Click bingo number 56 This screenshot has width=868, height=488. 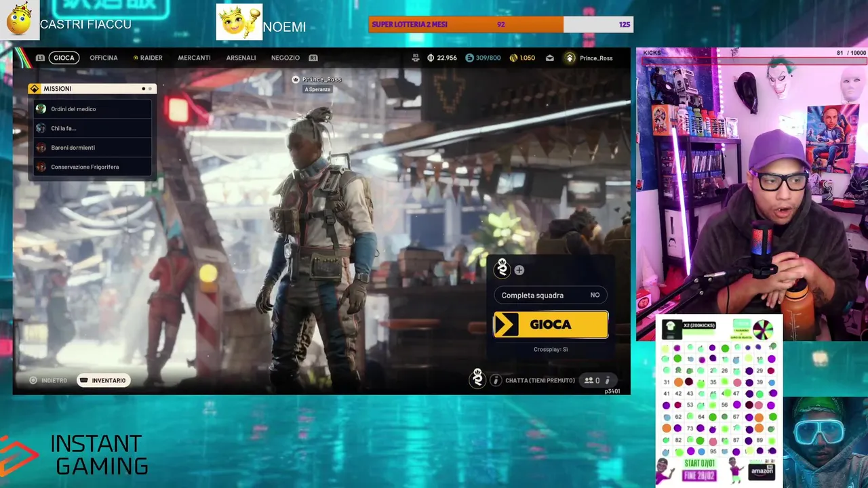(x=724, y=405)
